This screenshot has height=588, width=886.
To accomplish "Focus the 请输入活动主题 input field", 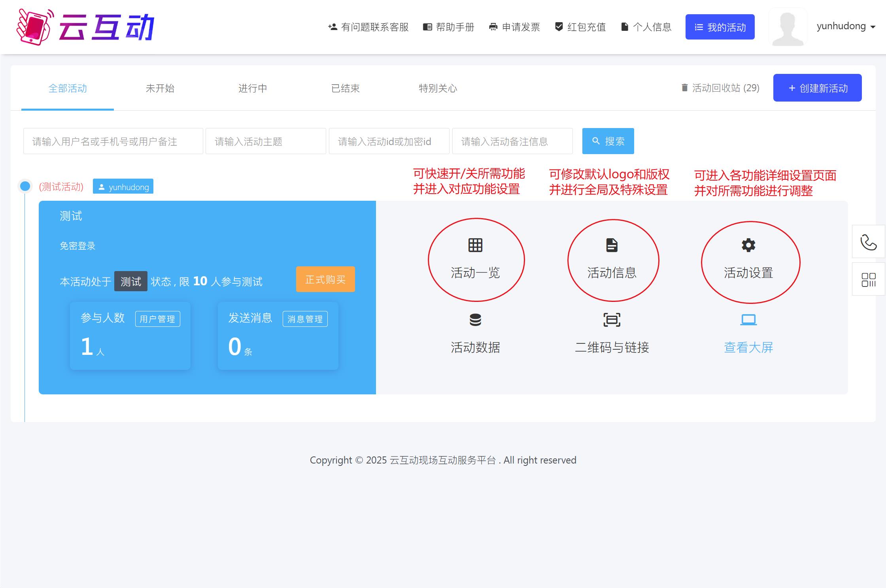I will pyautogui.click(x=266, y=141).
